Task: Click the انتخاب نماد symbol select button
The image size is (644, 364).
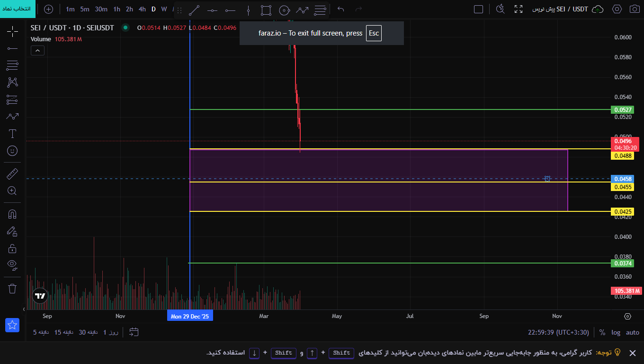Action: point(17,9)
